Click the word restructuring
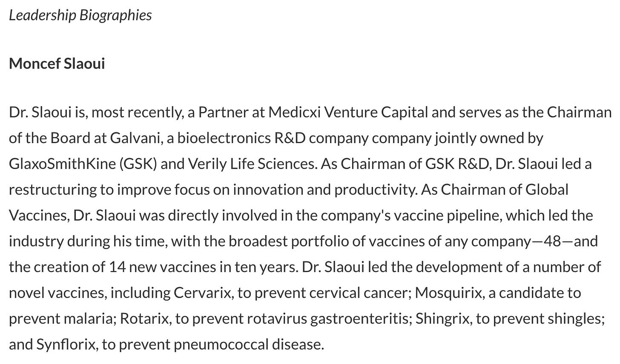This screenshot has width=620, height=364. coord(53,189)
